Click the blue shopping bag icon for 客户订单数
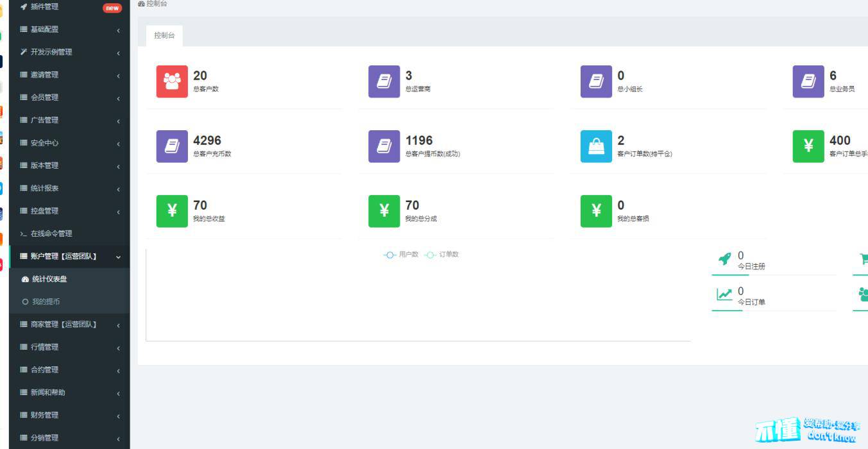868x449 pixels. 596,146
